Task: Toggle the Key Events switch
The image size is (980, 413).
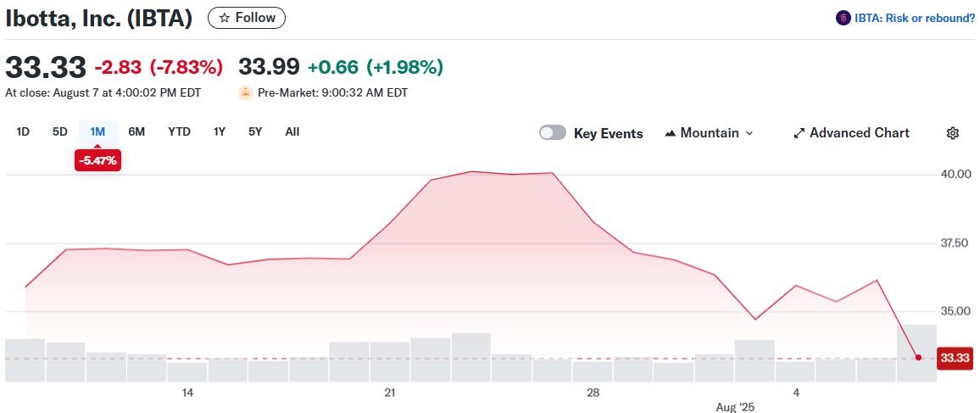Action: coord(553,133)
